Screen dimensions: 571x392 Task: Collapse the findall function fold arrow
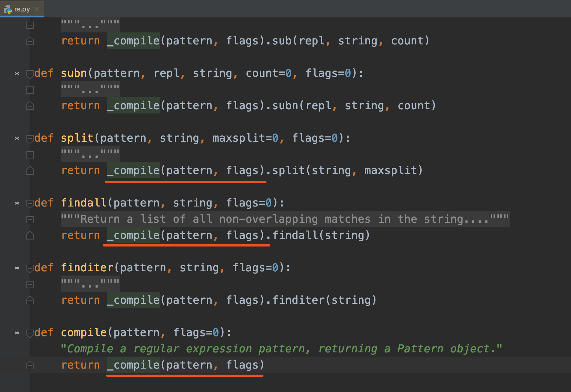point(30,204)
